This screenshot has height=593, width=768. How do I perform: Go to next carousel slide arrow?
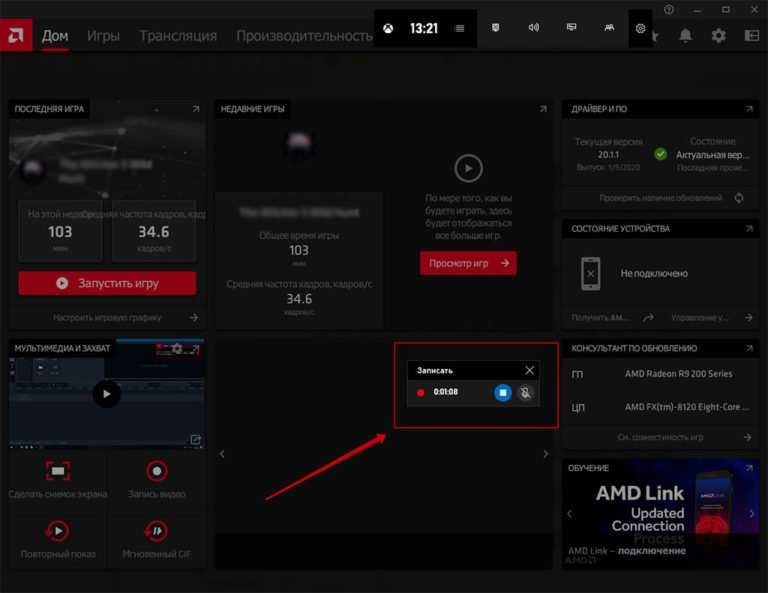(x=546, y=454)
